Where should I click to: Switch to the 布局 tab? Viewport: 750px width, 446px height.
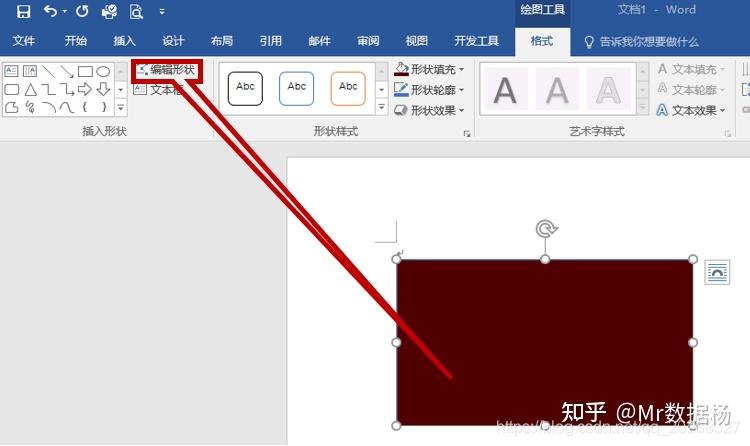222,41
